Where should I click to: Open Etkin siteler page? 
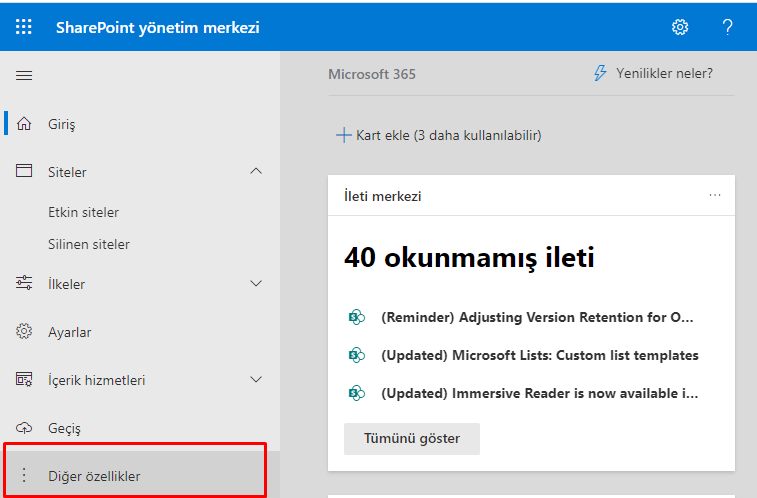84,212
